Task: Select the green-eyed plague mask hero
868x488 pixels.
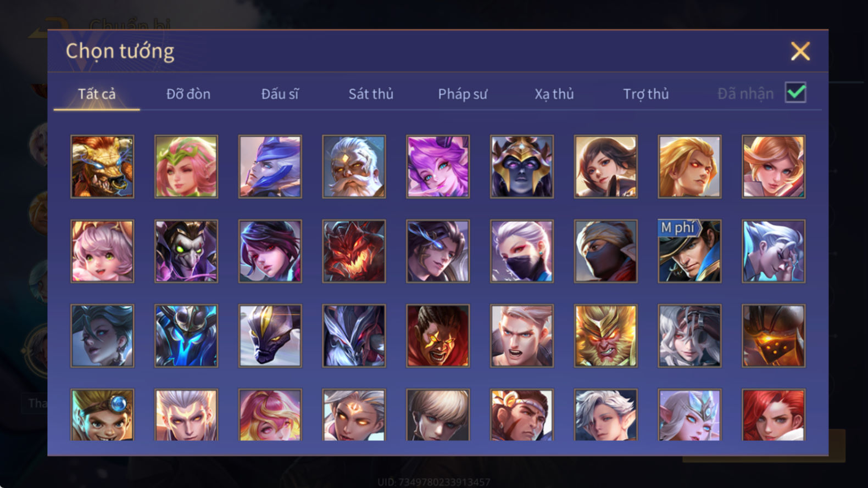Action: point(186,251)
